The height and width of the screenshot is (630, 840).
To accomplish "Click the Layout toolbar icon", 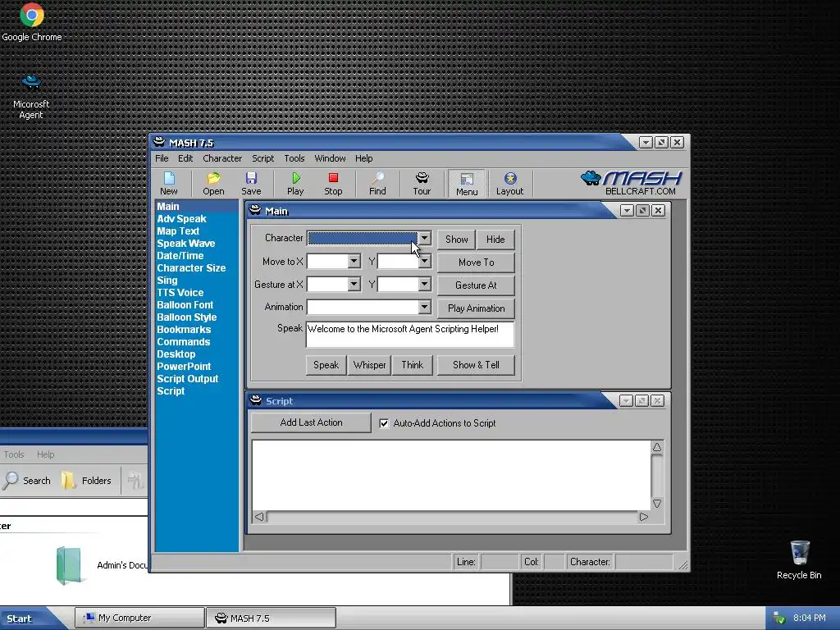I will [509, 184].
